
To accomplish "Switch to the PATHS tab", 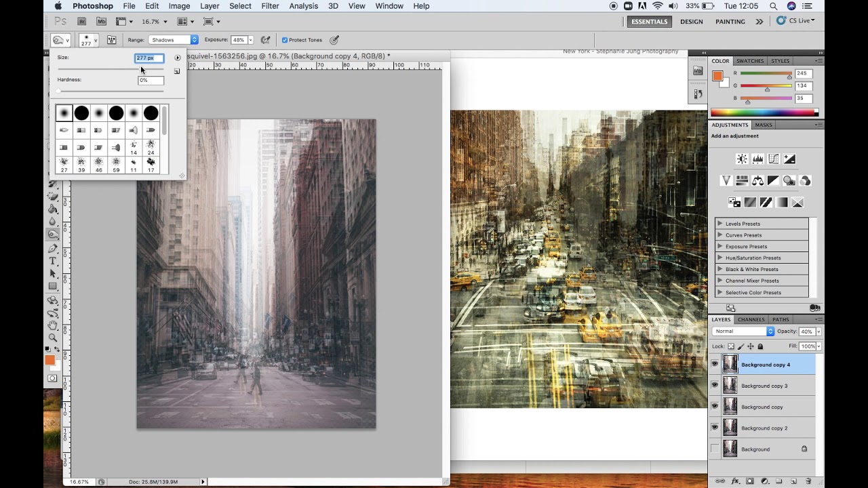I will pyautogui.click(x=781, y=319).
